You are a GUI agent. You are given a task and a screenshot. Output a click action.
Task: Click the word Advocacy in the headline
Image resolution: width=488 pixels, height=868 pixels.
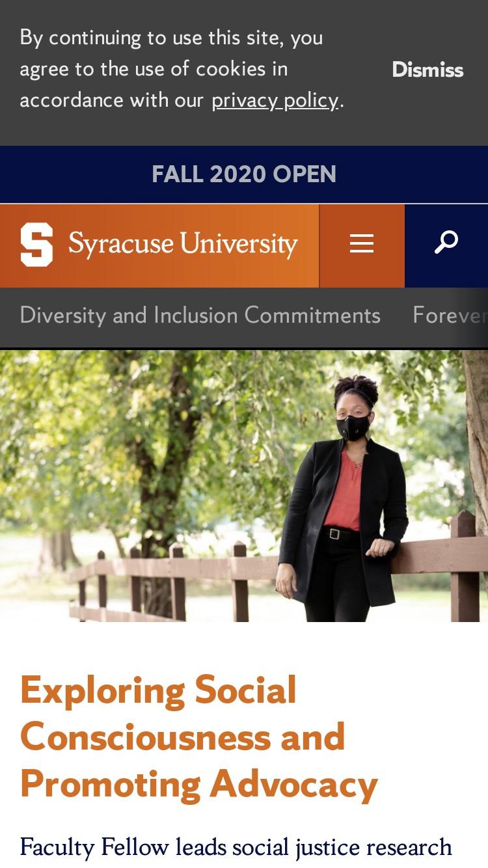pyautogui.click(x=293, y=785)
